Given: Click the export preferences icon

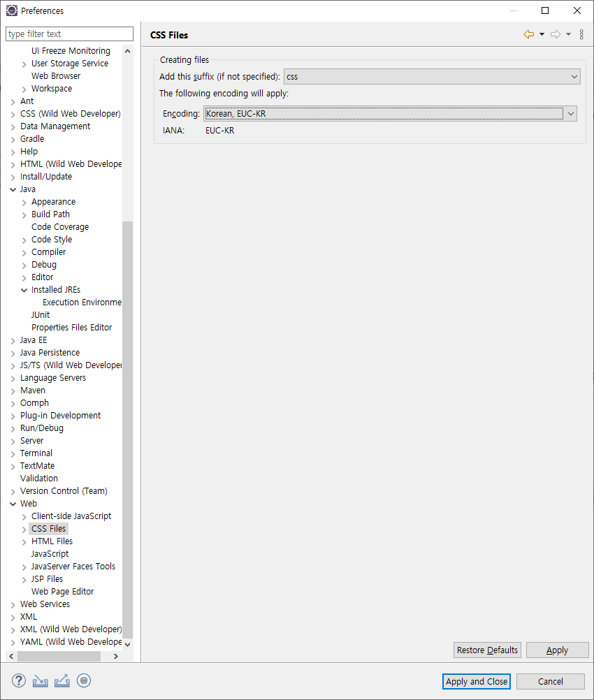Looking at the screenshot, I should (62, 681).
